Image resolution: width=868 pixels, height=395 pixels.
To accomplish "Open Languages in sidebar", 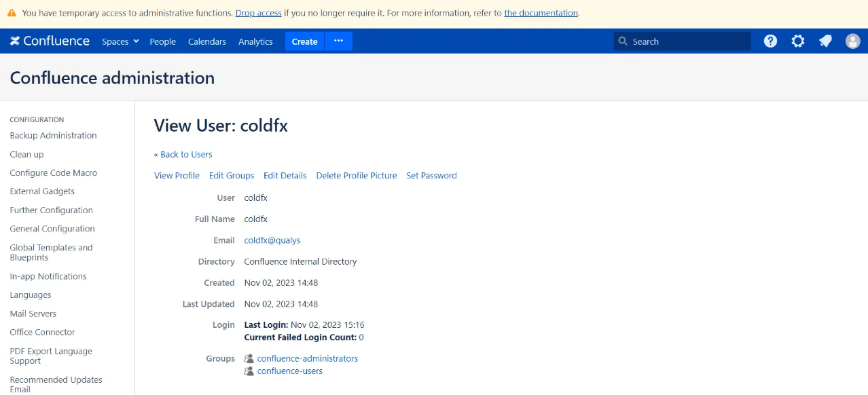I will pyautogui.click(x=31, y=295).
